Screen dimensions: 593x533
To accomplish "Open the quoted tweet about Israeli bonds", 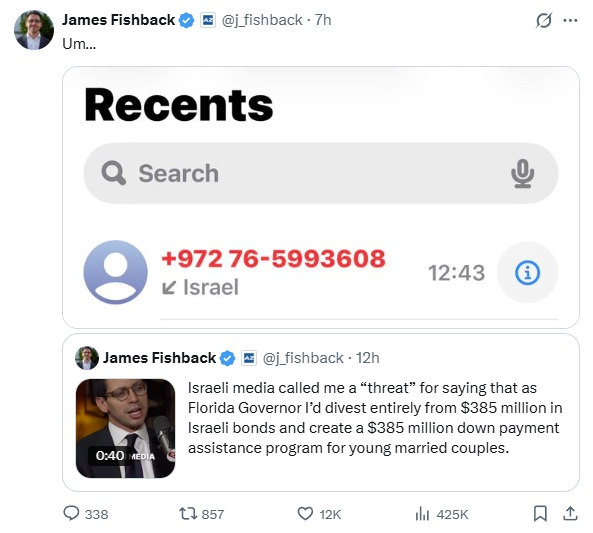I will 321,412.
